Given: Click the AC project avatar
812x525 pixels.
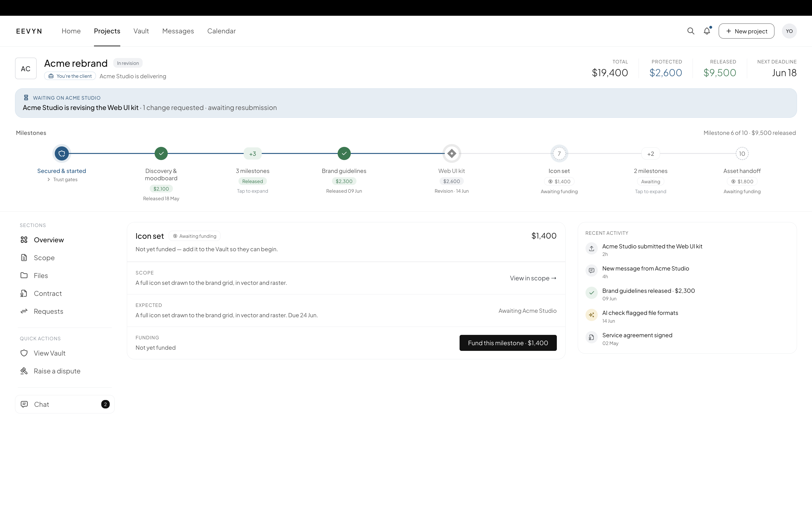Looking at the screenshot, I should 26,69.
